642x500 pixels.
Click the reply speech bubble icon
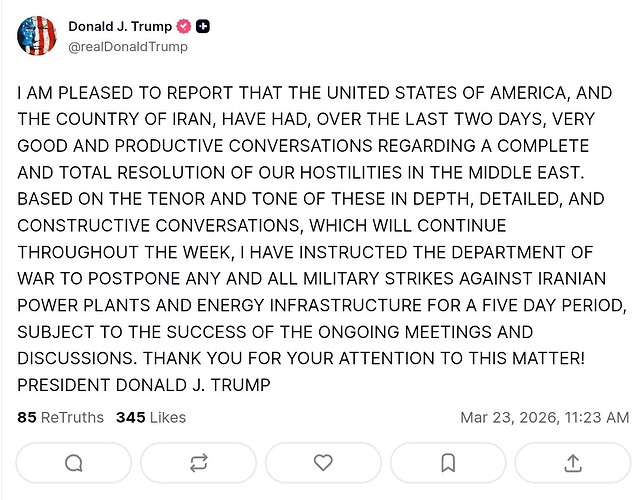coord(73,463)
